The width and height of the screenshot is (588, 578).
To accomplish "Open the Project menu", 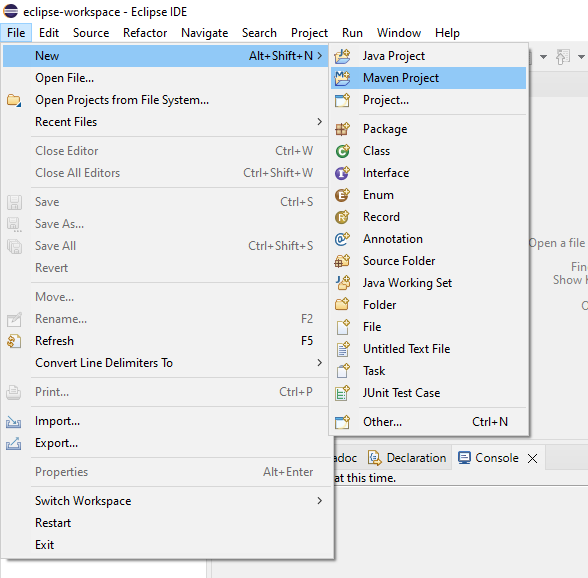I will point(309,33).
